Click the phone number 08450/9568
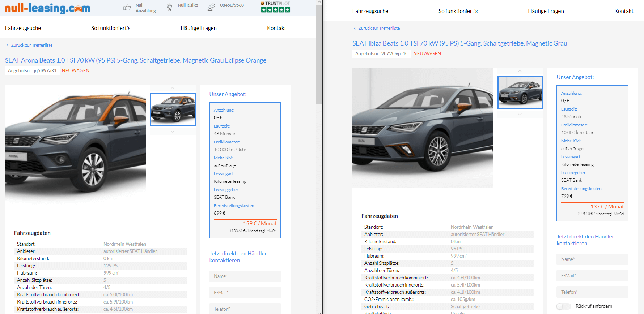This screenshot has height=314, width=644. 232,5
